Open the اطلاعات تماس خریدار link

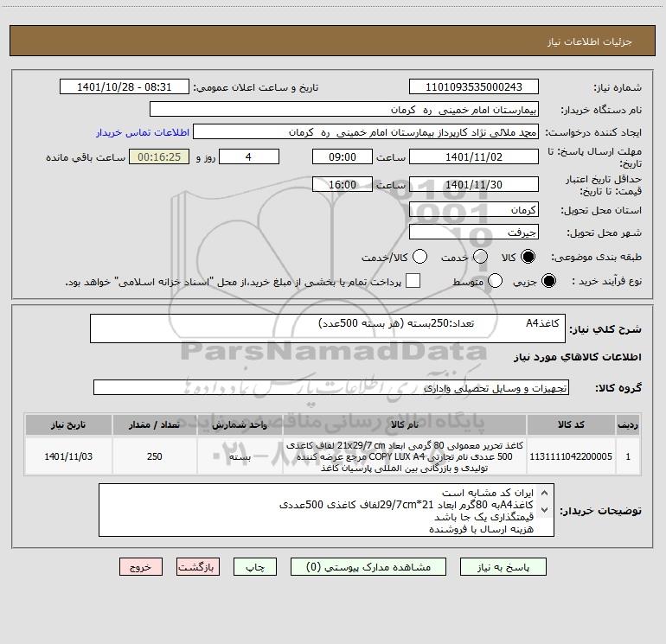(143, 132)
